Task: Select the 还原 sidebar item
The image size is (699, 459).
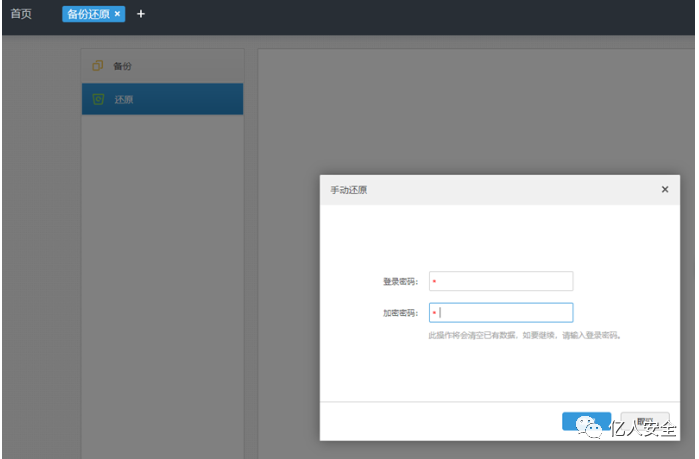Action: click(162, 99)
